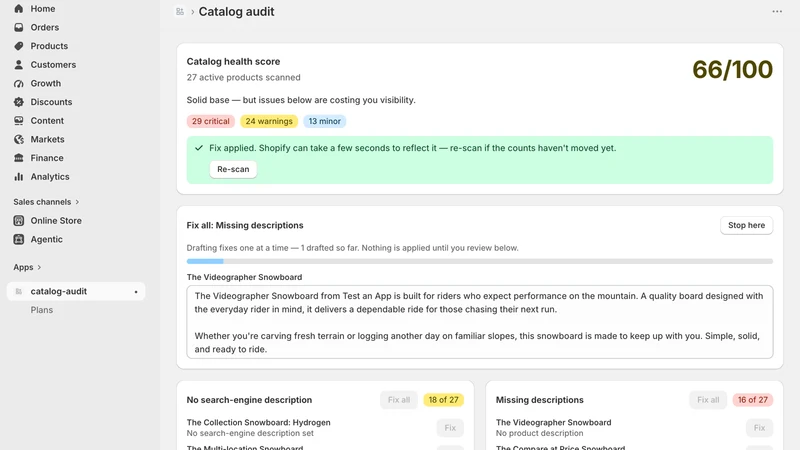The image size is (800, 450).
Task: Click the 24 warnings badge
Action: [269, 121]
